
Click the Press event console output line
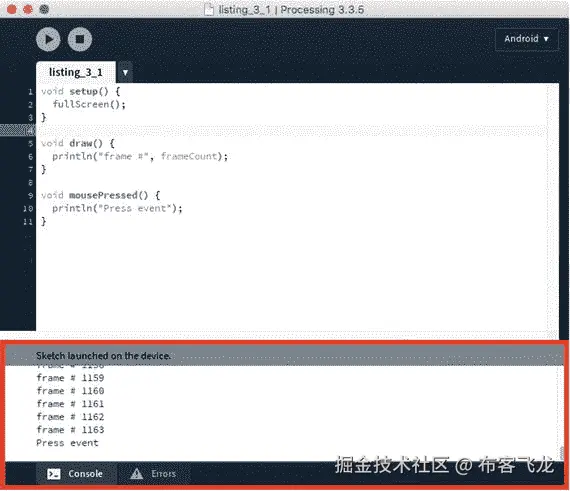tap(67, 443)
